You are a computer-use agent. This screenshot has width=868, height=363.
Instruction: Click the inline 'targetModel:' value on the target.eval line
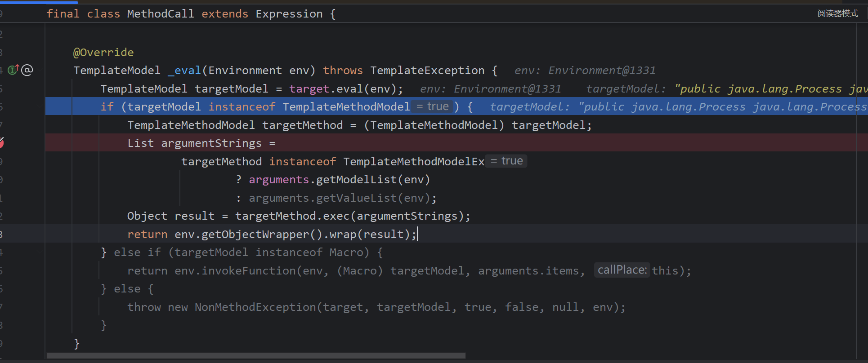tap(727, 89)
